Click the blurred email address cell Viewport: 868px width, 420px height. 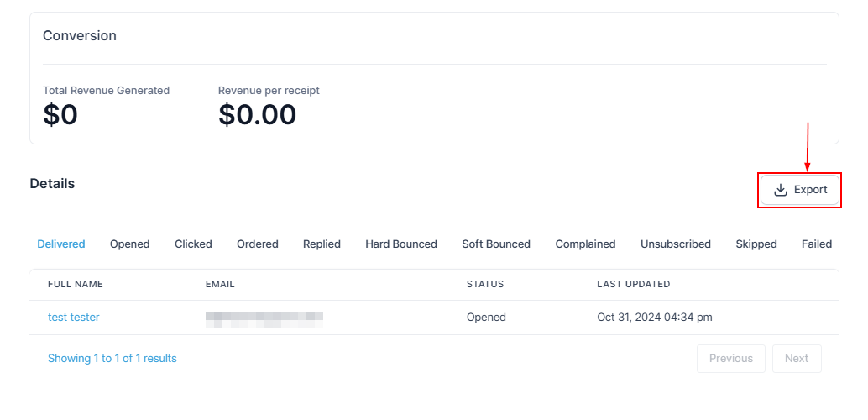coord(264,318)
